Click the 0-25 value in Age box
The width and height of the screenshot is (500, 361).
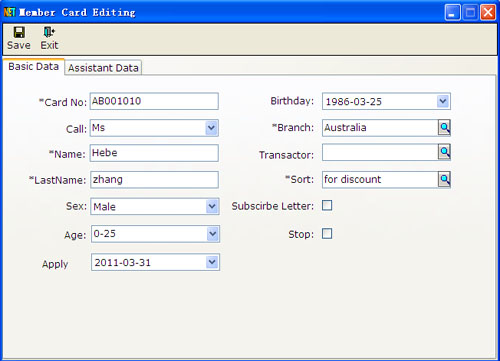(x=104, y=234)
